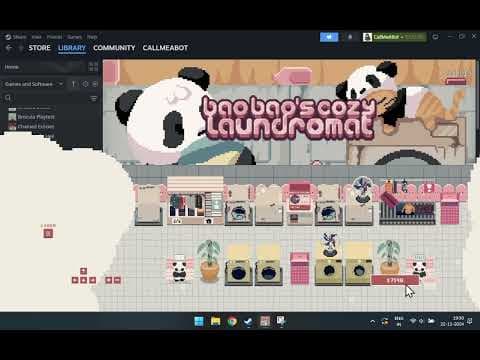Screen dimensions: 480x360
Task: Open File Explorer from the taskbar
Action: click(x=216, y=321)
